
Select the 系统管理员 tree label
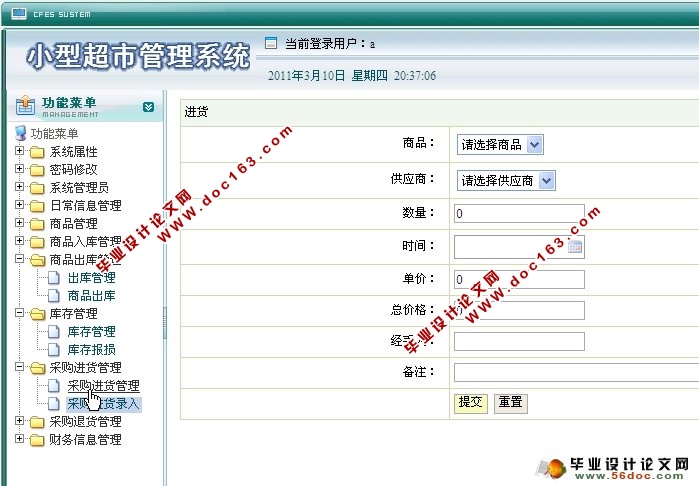pyautogui.click(x=79, y=188)
